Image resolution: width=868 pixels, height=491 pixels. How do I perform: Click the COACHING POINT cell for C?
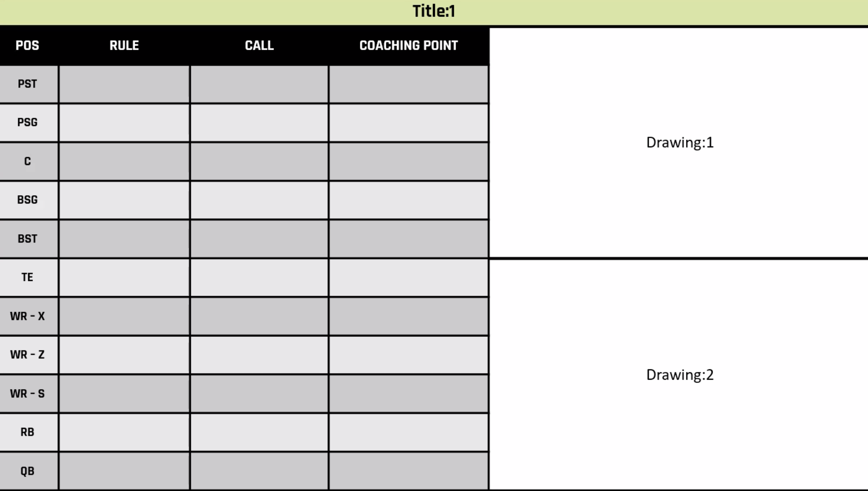pos(408,161)
